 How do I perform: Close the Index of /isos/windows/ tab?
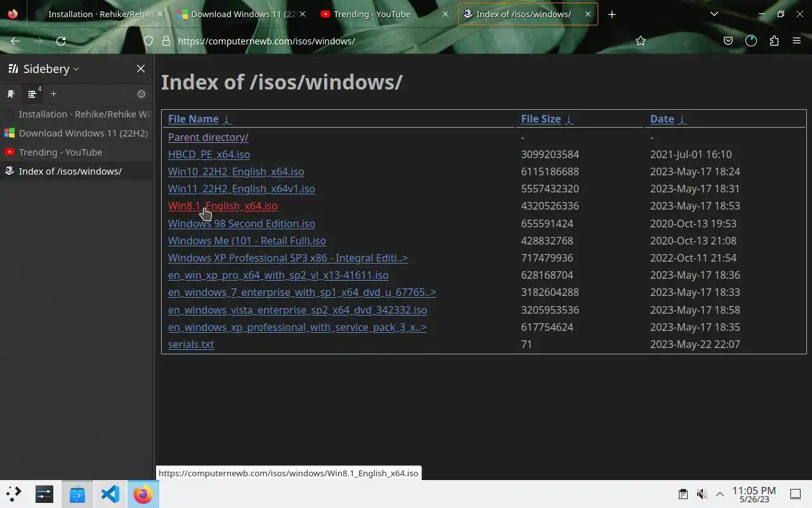pos(588,14)
